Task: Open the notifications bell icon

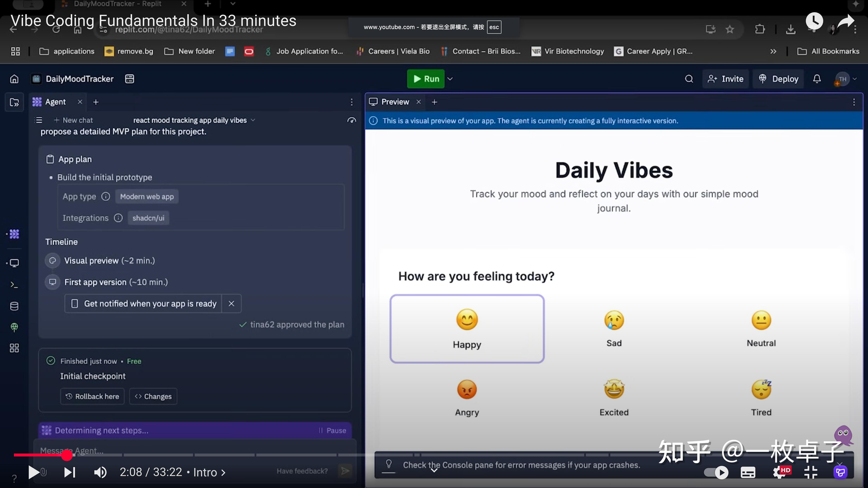Action: point(817,79)
